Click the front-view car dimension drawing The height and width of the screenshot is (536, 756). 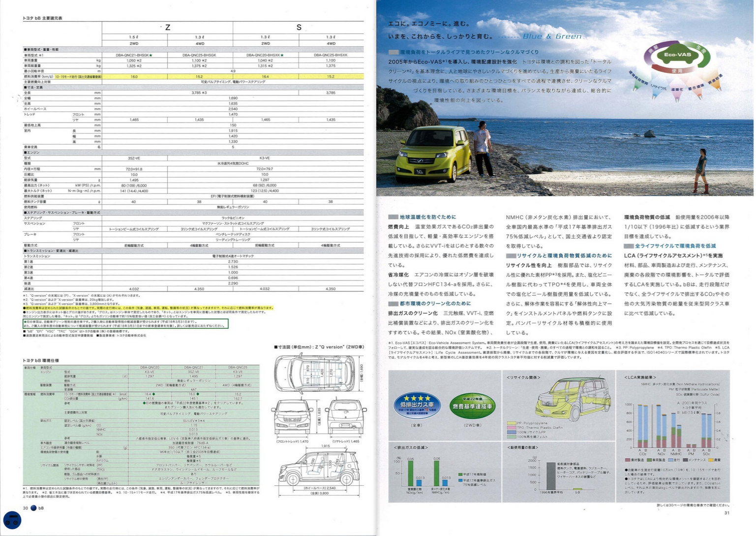292,417
